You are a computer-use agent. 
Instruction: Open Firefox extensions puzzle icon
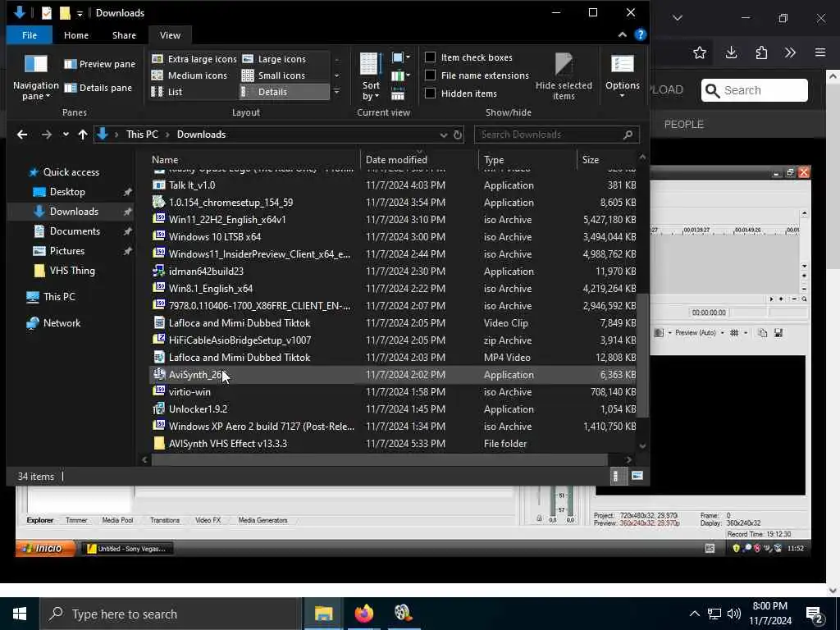[x=761, y=52]
